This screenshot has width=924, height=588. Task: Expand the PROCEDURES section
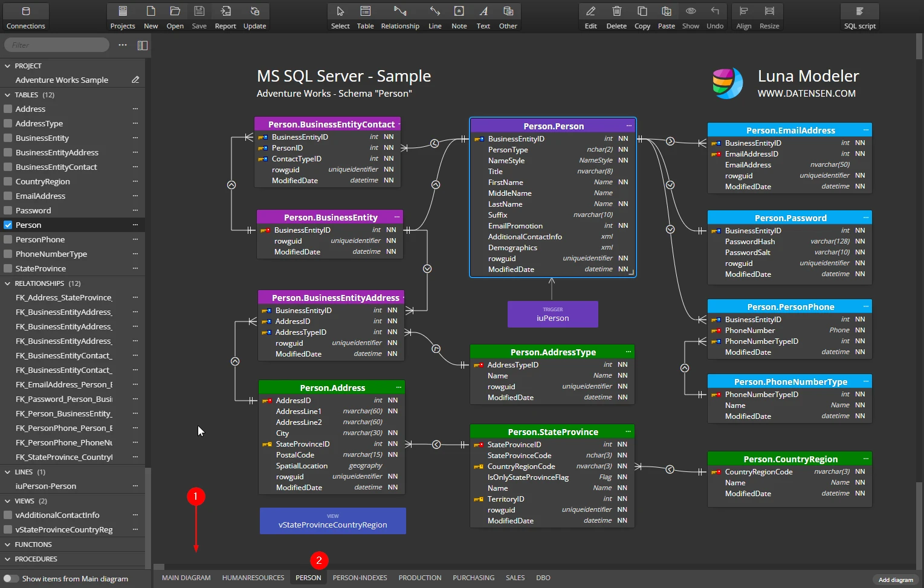click(8, 559)
